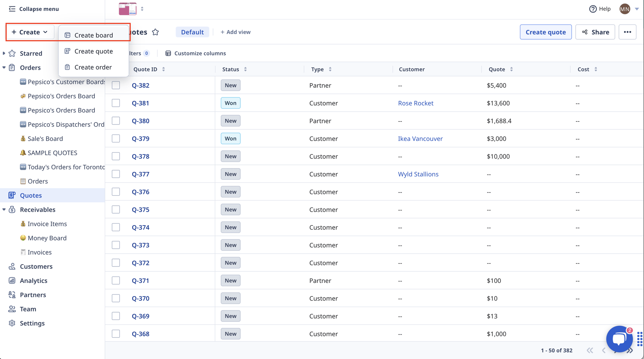Image resolution: width=644 pixels, height=359 pixels.
Task: Collapse the Receivables section
Action: tap(4, 209)
